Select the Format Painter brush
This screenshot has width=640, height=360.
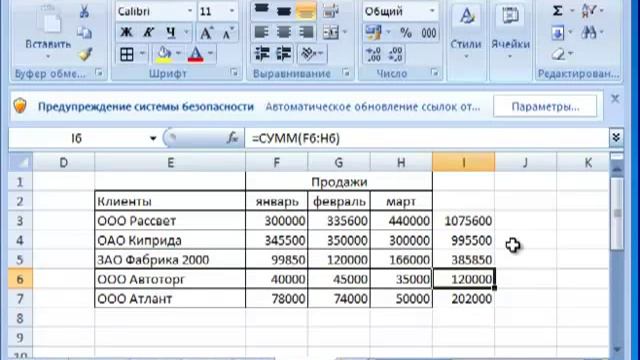click(85, 54)
